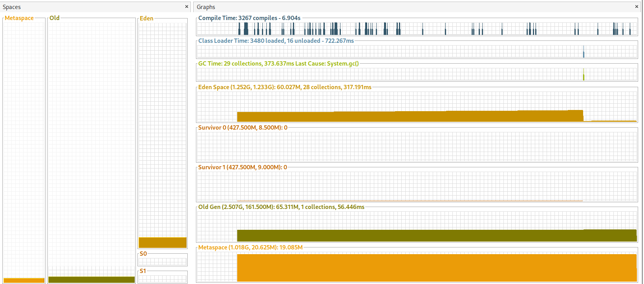Click the Old space usage bar

tap(91, 280)
